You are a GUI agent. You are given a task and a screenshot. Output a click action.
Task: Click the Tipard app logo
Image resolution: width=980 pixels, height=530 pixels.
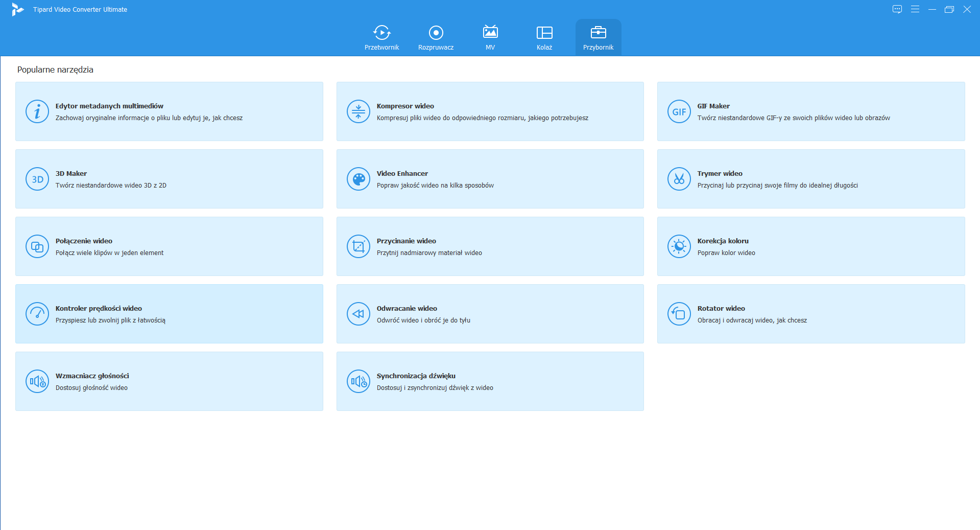point(17,9)
